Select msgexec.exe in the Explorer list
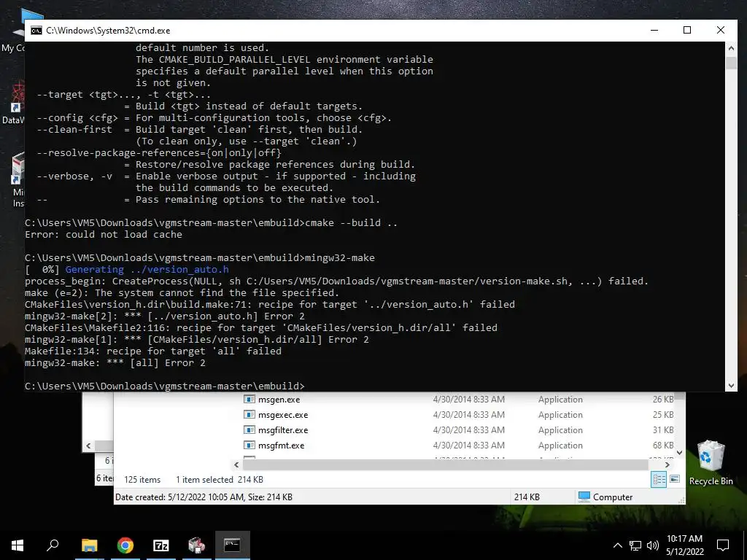This screenshot has height=560, width=747. (283, 415)
